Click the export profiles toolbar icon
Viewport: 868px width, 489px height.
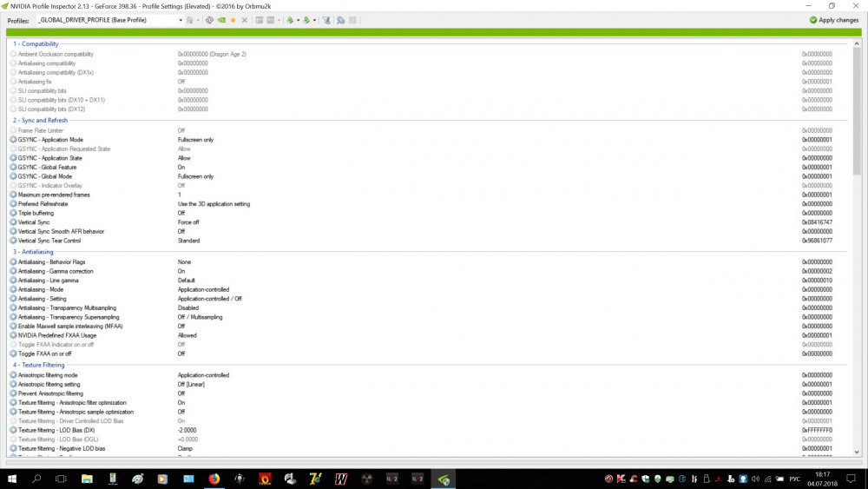click(290, 20)
